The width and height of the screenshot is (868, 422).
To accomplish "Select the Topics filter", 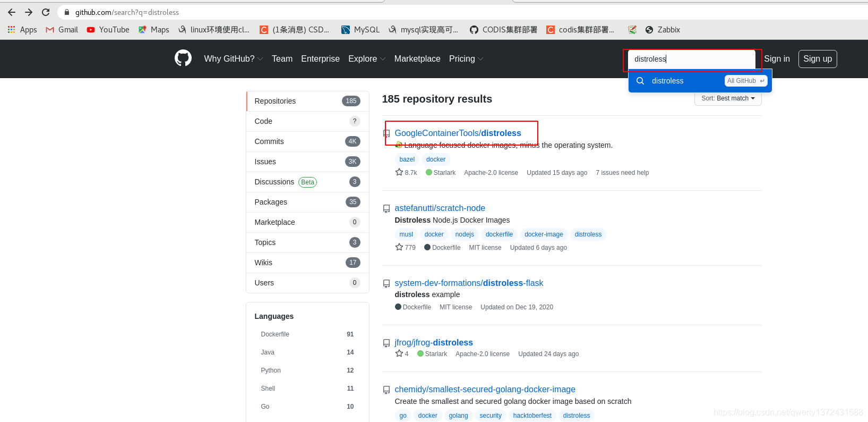I will [x=308, y=242].
